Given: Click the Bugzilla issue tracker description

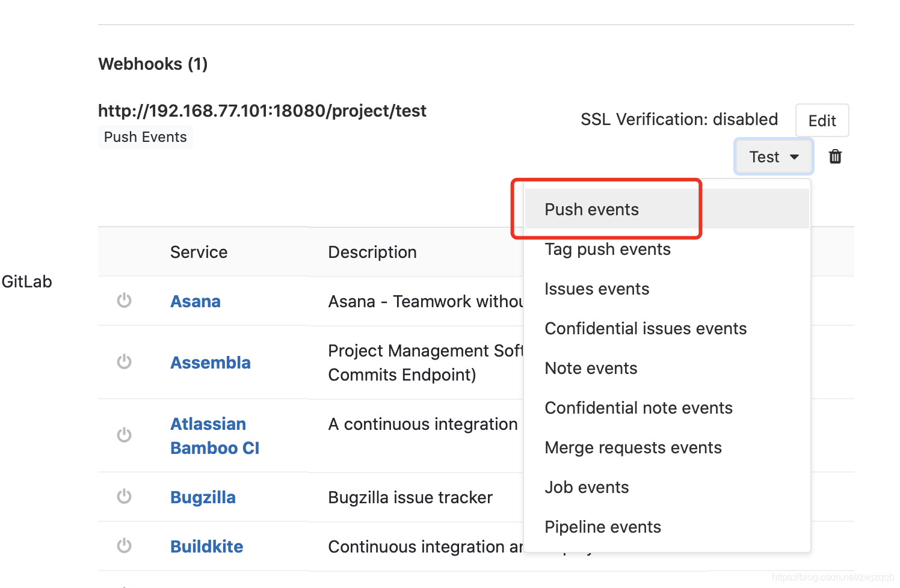Looking at the screenshot, I should [x=410, y=497].
